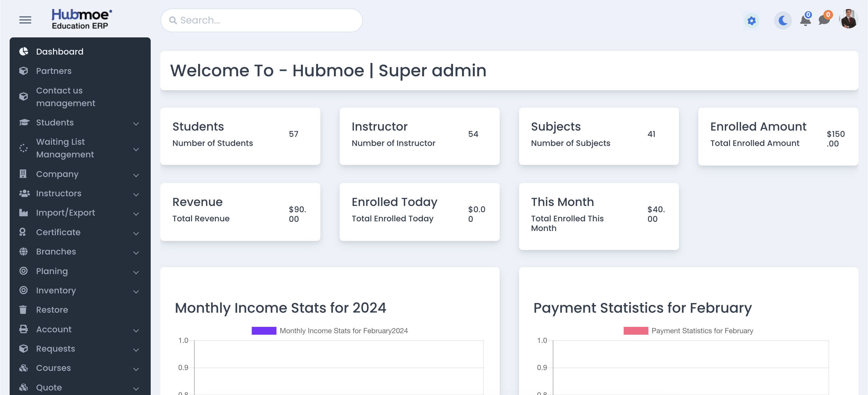This screenshot has width=868, height=395.
Task: Click the Students graduation cap icon
Action: (24, 122)
